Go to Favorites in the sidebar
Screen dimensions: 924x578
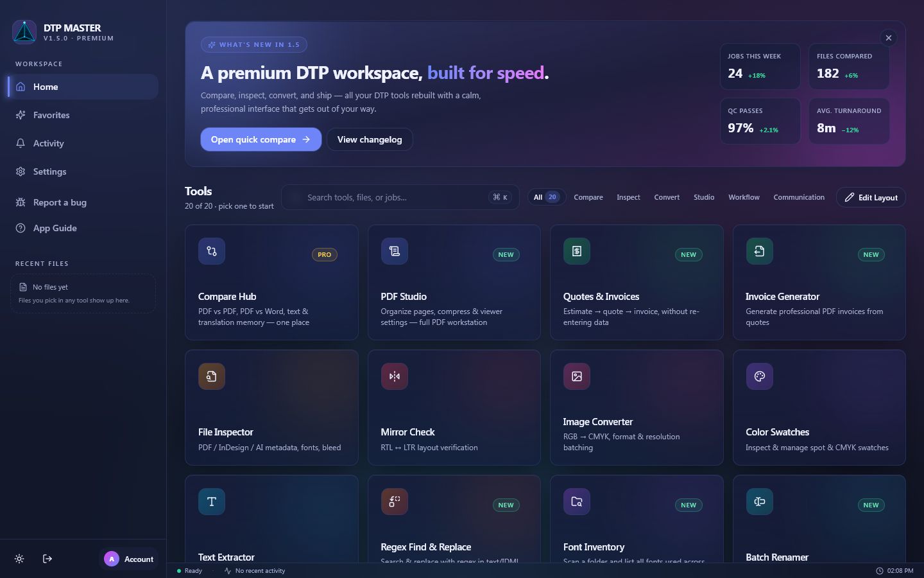[x=83, y=115]
